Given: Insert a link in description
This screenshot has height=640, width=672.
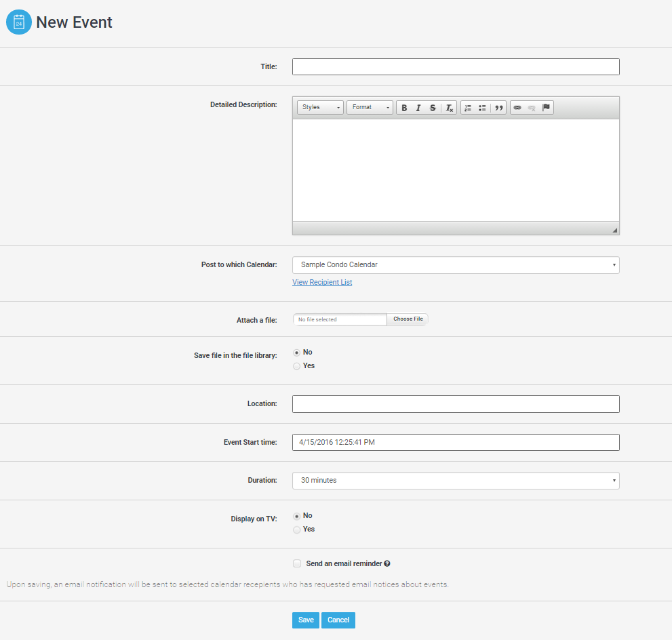Looking at the screenshot, I should 517,108.
